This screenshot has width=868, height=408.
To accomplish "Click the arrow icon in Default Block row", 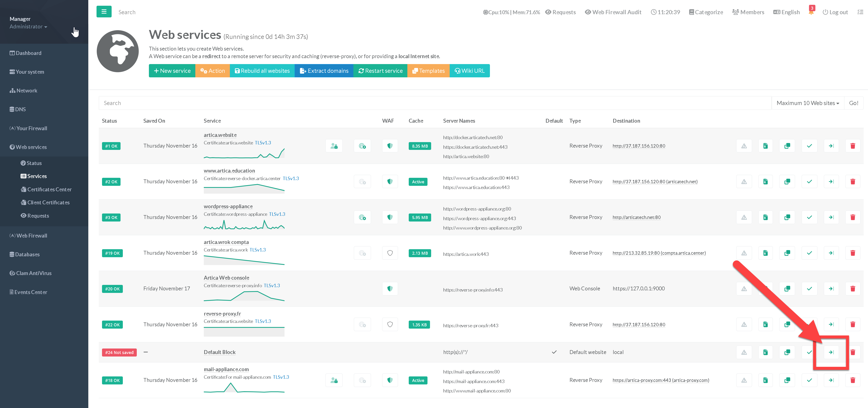I will 831,352.
